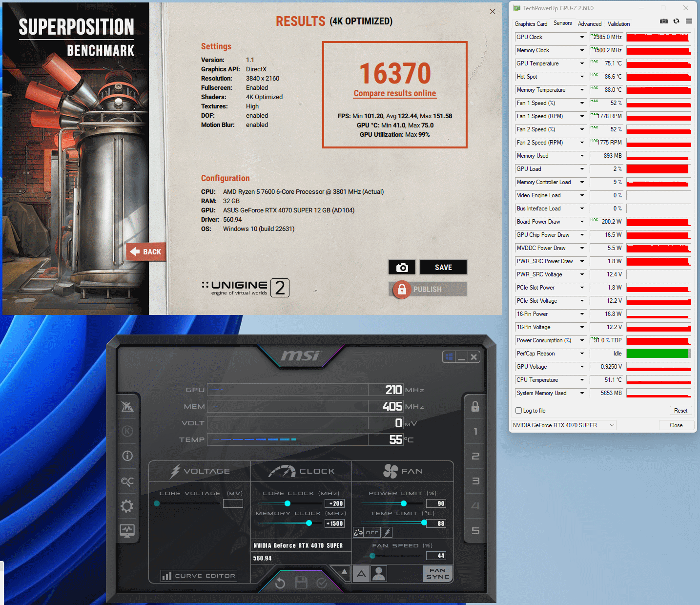Expand GPU Load sensor dropdown
The width and height of the screenshot is (700, 605).
click(x=582, y=169)
